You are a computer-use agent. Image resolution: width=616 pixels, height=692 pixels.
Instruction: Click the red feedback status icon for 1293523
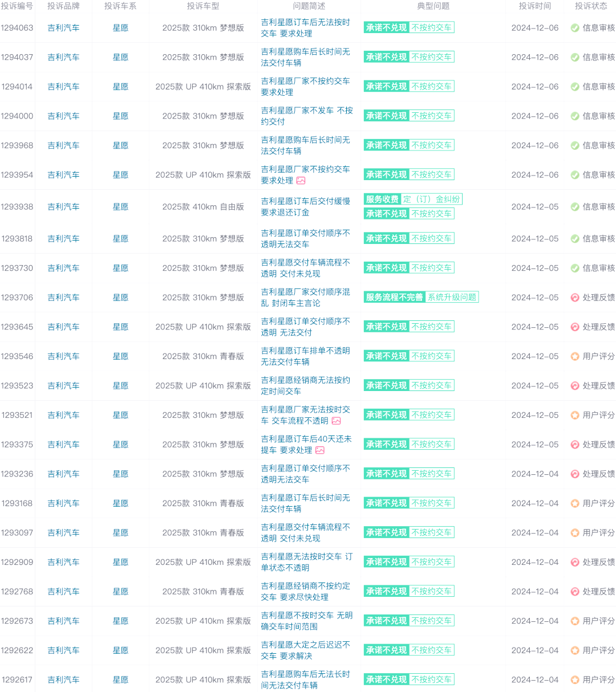[575, 386]
